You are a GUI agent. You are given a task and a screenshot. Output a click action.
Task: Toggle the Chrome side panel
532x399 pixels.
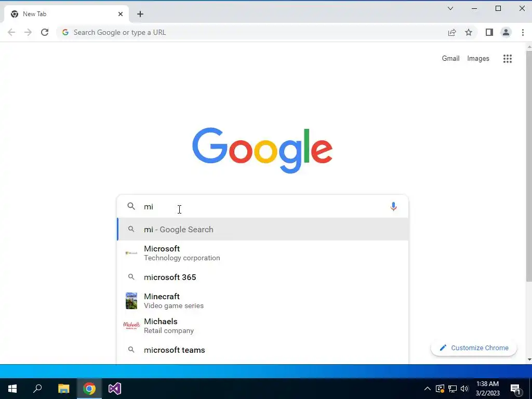(x=489, y=32)
